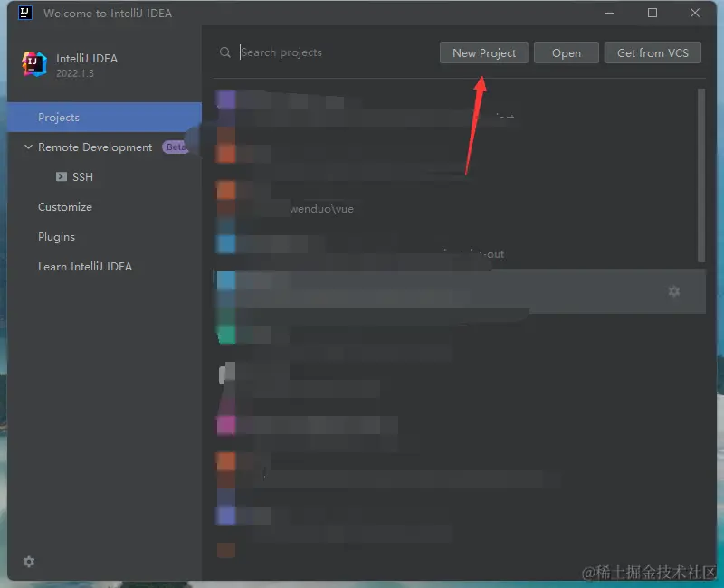This screenshot has width=724, height=588.
Task: Open the SSH entry
Action: (x=82, y=176)
